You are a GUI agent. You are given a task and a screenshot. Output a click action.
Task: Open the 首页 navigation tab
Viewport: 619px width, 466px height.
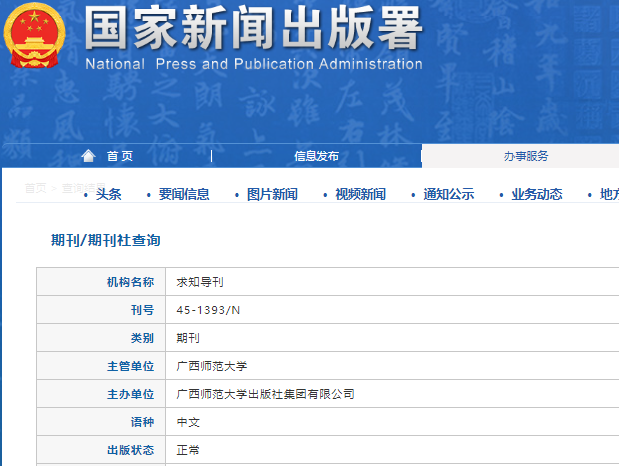pyautogui.click(x=120, y=156)
